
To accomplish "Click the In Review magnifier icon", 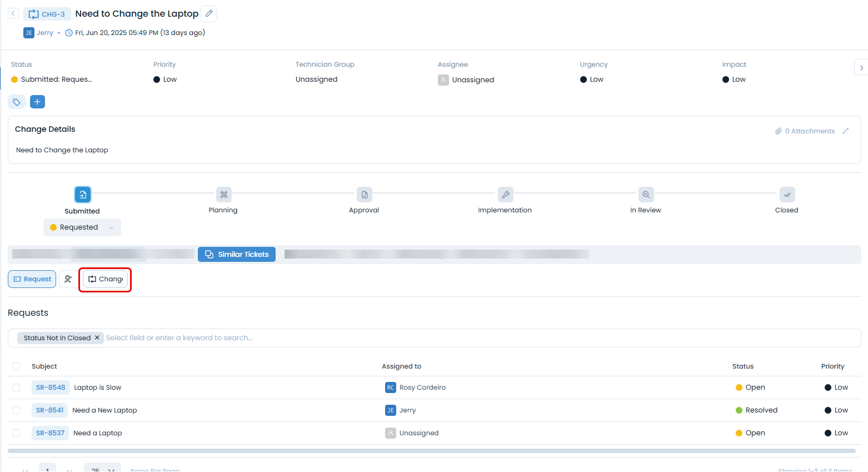I will [646, 195].
